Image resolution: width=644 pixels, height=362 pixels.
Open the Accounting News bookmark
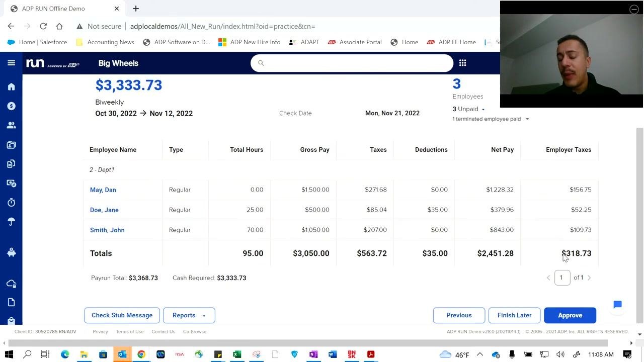(x=105, y=42)
